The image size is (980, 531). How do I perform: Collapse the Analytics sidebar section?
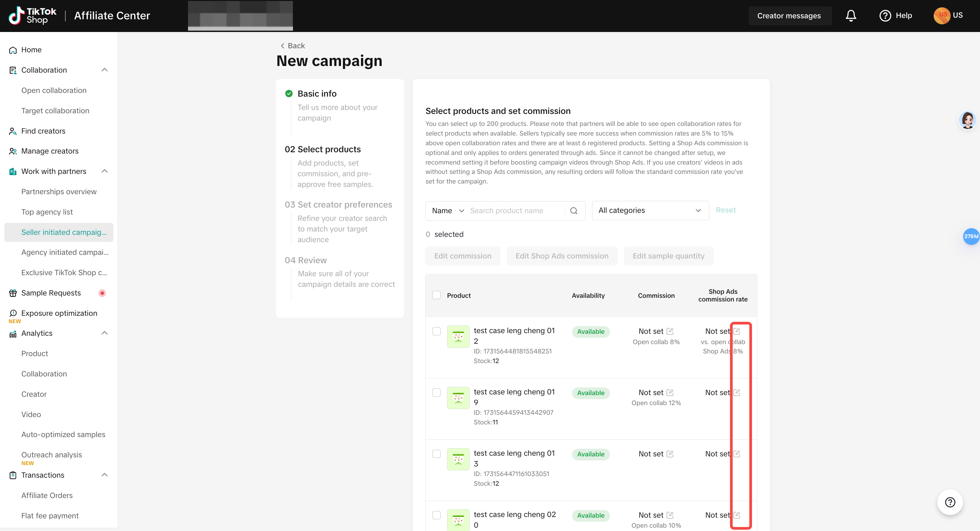[105, 333]
